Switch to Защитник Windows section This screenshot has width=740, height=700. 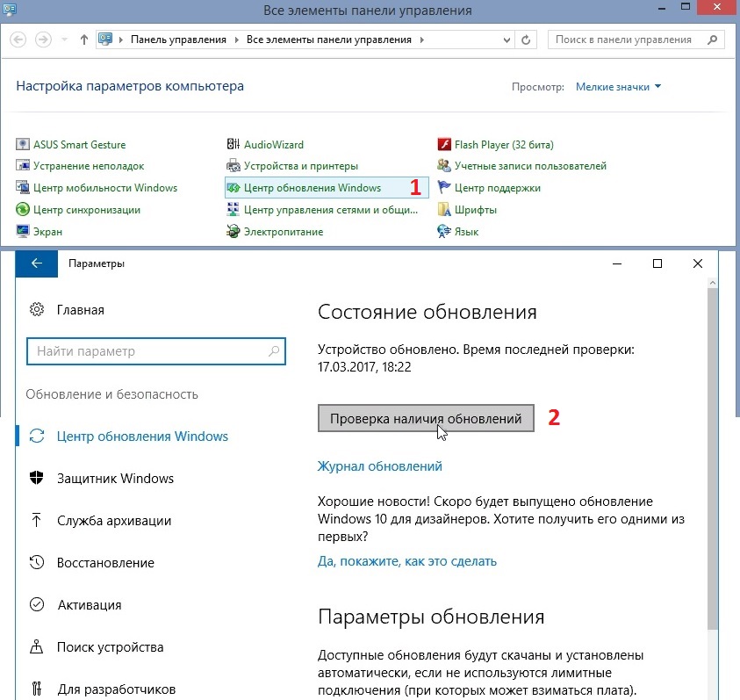pyautogui.click(x=115, y=478)
